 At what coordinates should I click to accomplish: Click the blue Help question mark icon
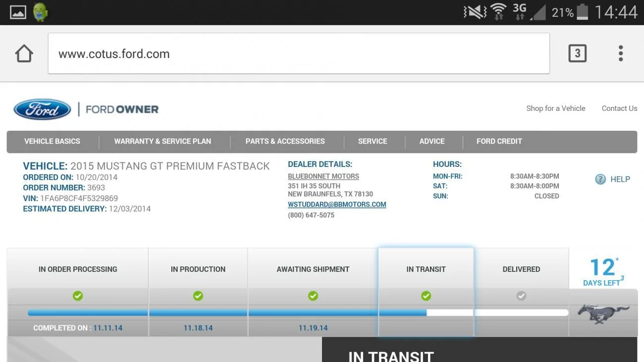pos(600,179)
